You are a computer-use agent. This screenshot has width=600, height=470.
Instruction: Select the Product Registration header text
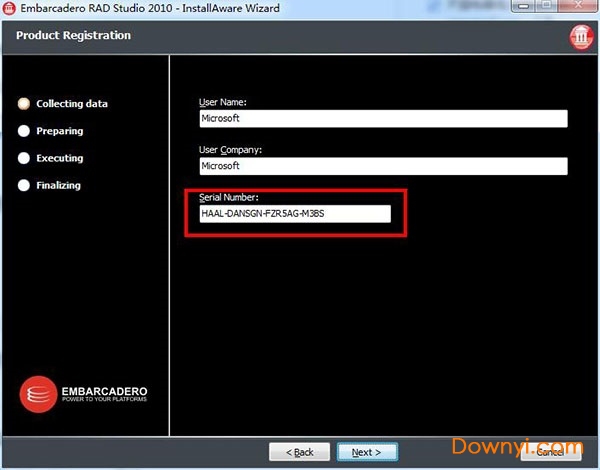pyautogui.click(x=73, y=36)
